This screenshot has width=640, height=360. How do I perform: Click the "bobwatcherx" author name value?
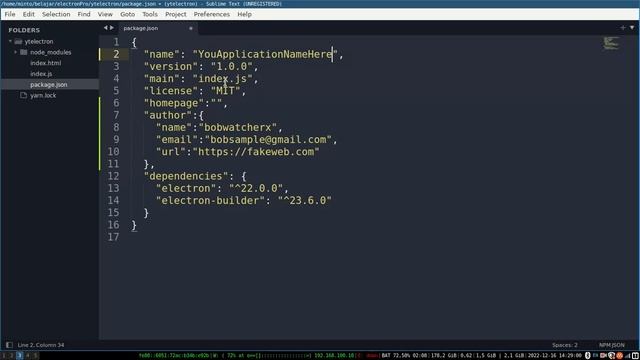tap(238, 127)
